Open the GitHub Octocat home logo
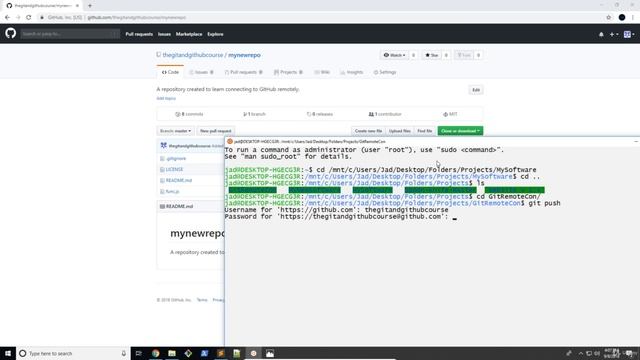The height and width of the screenshot is (360, 640). click(x=11, y=33)
